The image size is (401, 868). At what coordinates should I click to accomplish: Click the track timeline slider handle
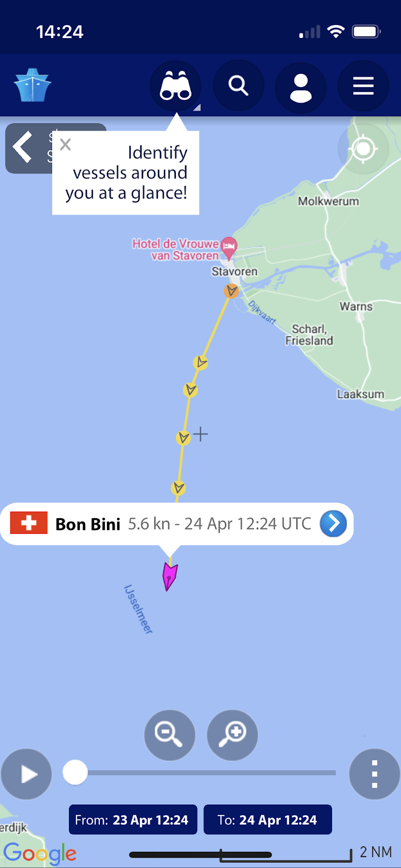(75, 772)
